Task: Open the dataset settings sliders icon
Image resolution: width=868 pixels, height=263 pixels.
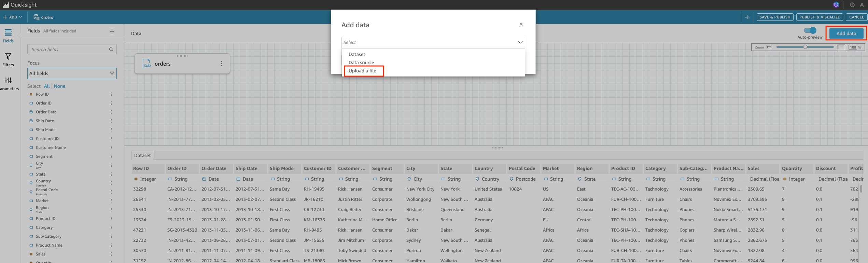Action: pyautogui.click(x=747, y=17)
